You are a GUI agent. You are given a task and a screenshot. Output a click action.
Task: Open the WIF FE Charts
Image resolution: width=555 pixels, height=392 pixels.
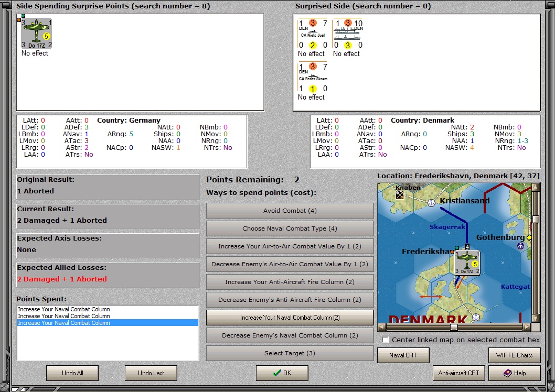tap(514, 355)
